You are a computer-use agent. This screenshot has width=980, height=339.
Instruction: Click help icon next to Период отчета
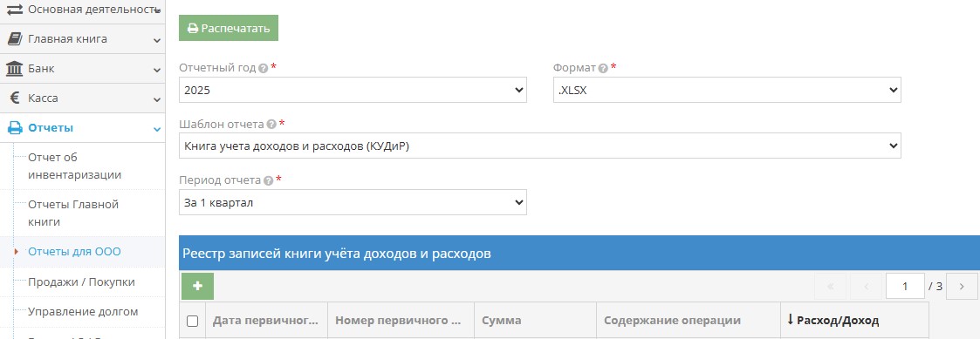[268, 180]
